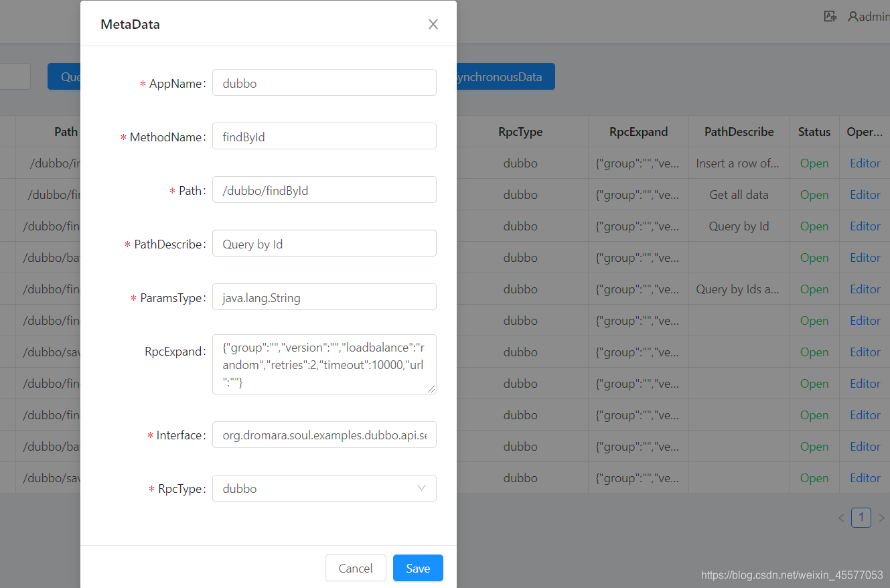890x588 pixels.
Task: Save the MetaData form
Action: tap(418, 568)
